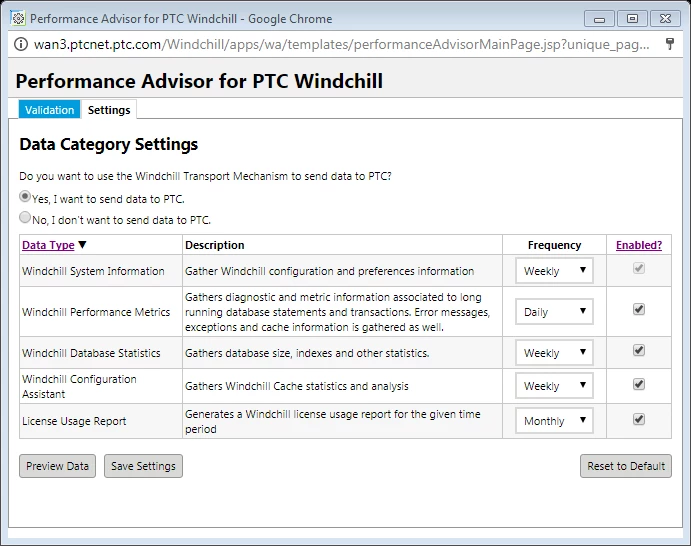Uncheck Windchill Database Statistics enabled checkbox
The image size is (691, 546).
[x=639, y=350]
